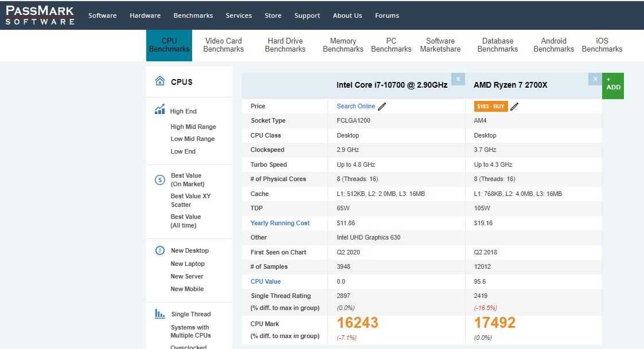644x349 pixels.
Task: Remove Intel Core i7-10700 from comparison
Action: coord(458,79)
